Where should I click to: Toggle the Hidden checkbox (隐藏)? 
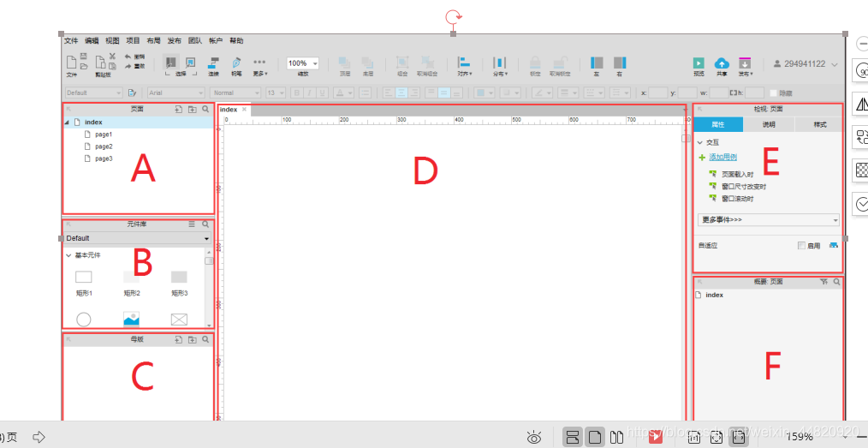click(773, 93)
